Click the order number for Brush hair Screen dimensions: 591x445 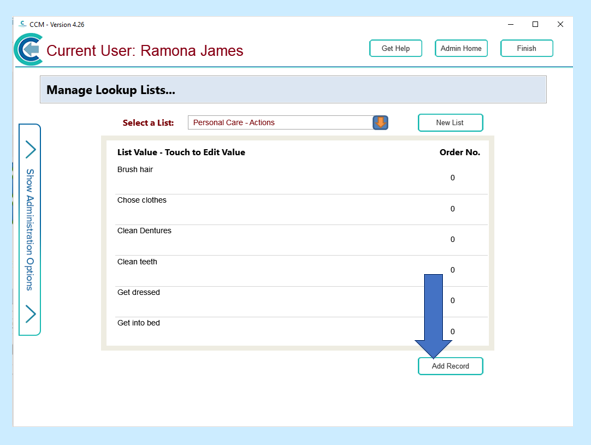pos(453,177)
